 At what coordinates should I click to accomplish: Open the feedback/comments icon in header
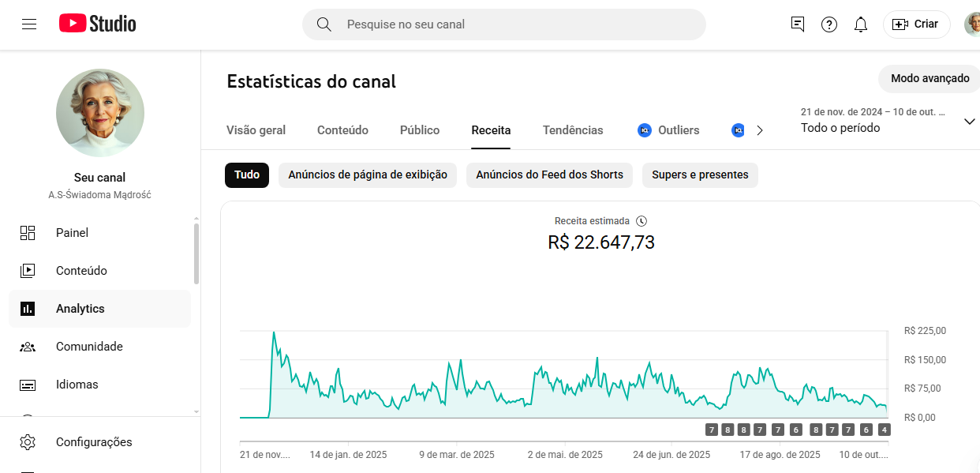[798, 24]
